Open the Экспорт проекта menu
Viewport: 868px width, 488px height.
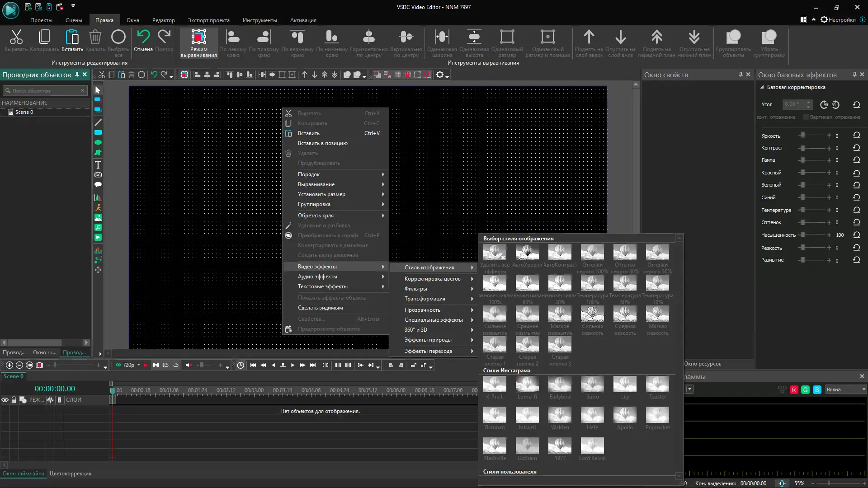coord(208,20)
